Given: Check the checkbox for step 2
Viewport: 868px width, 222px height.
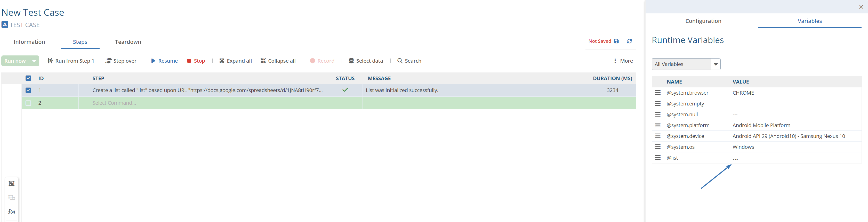Looking at the screenshot, I should tap(28, 103).
